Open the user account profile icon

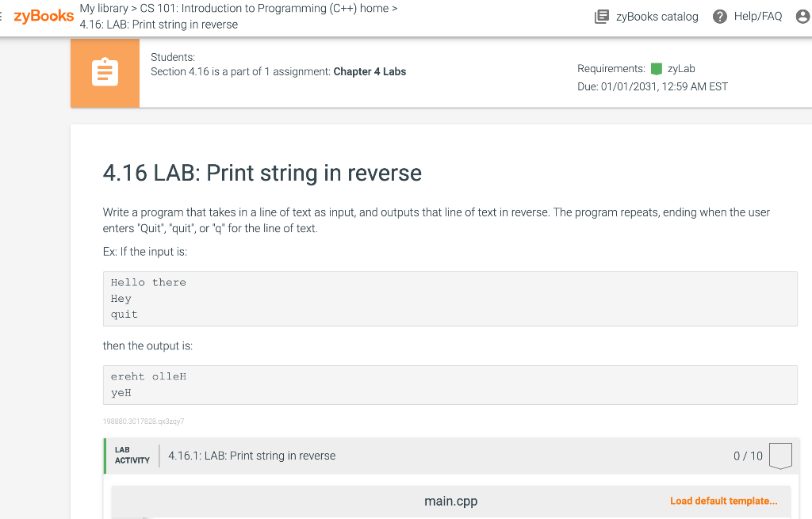(x=803, y=17)
